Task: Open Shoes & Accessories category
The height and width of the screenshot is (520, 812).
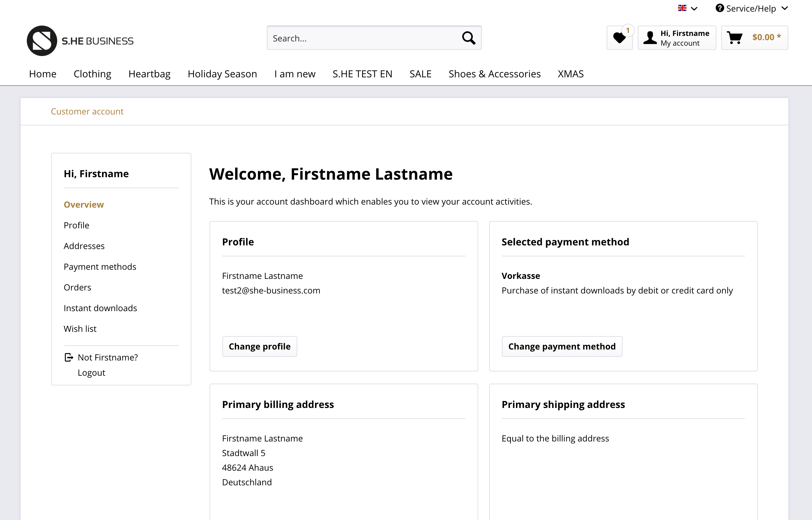Action: tap(495, 74)
